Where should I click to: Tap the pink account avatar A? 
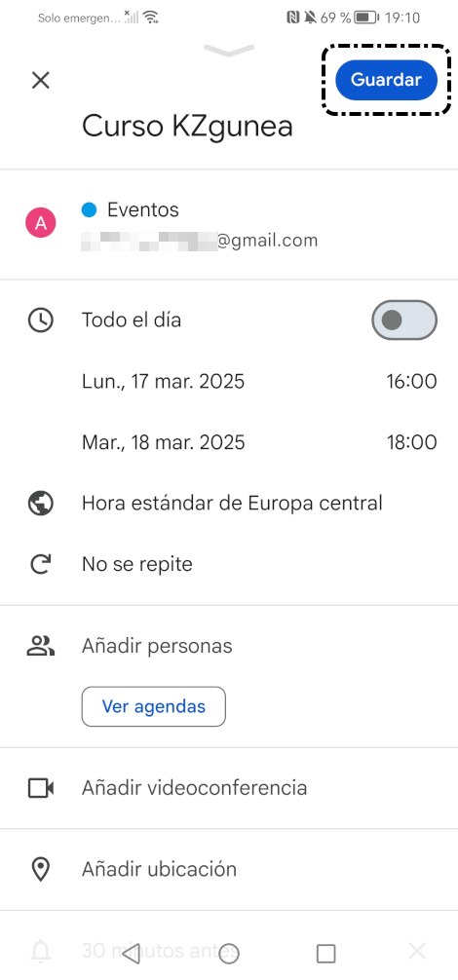tap(41, 224)
